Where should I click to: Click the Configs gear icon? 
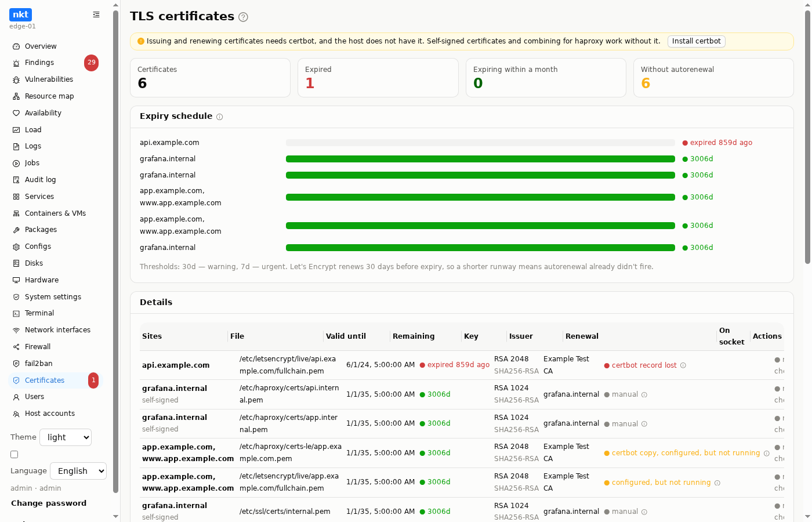click(x=16, y=246)
